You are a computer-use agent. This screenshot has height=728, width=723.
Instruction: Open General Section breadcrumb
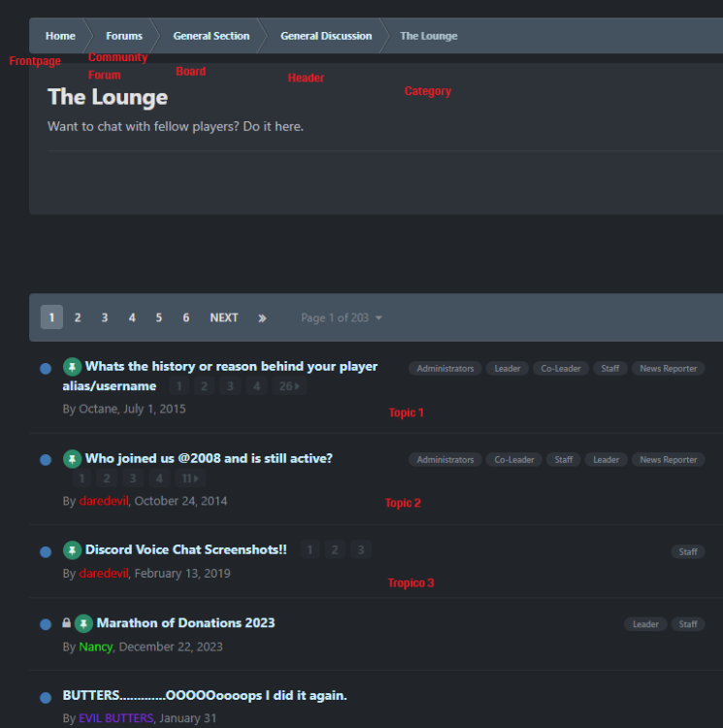pyautogui.click(x=212, y=36)
